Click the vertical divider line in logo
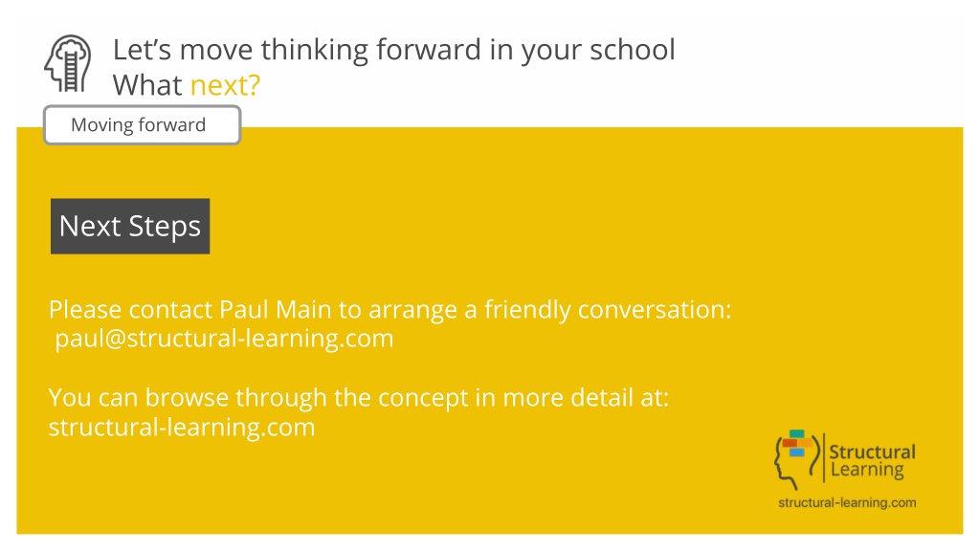Image resolution: width=980 pixels, height=551 pixels. tap(824, 457)
